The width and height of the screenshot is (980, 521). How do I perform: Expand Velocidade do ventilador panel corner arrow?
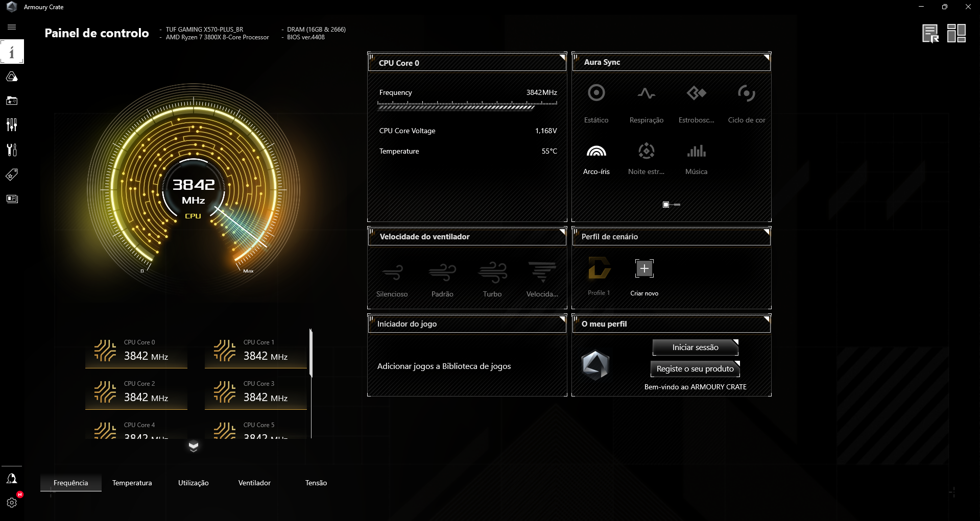[562, 232]
